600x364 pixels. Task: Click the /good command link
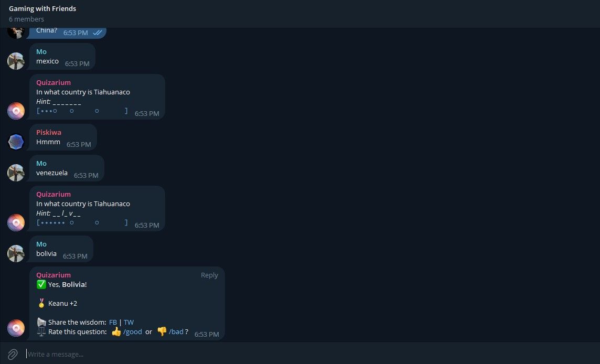pos(132,332)
